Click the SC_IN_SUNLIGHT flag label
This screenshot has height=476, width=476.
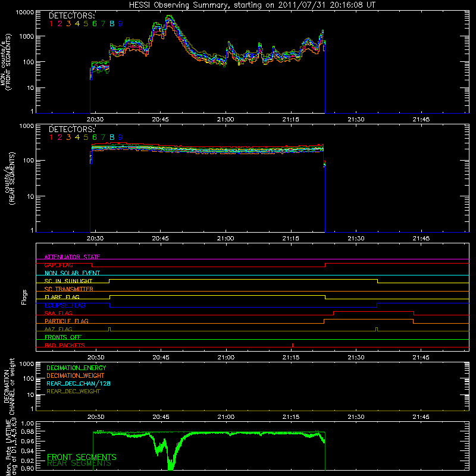pos(68,281)
